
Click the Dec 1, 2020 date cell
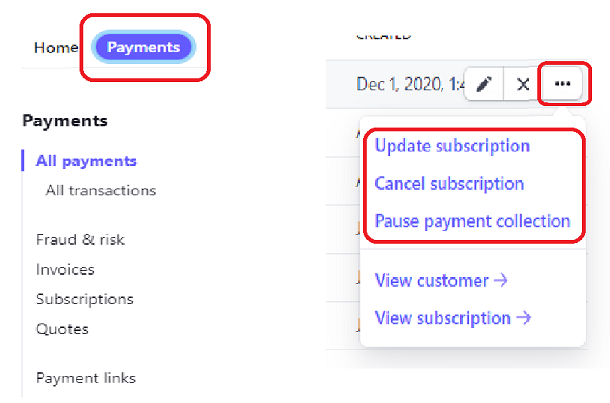point(410,85)
